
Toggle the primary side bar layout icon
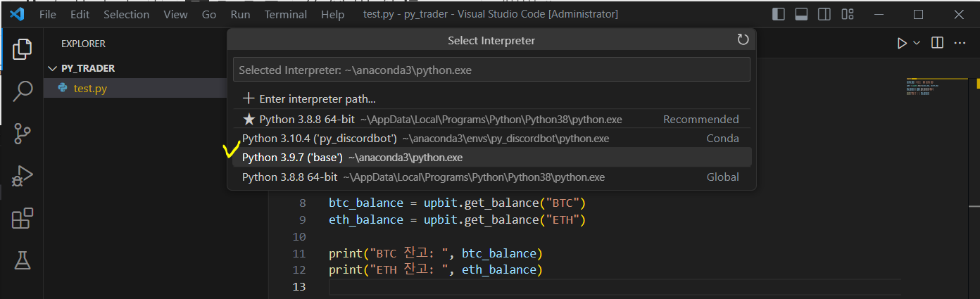click(x=779, y=14)
